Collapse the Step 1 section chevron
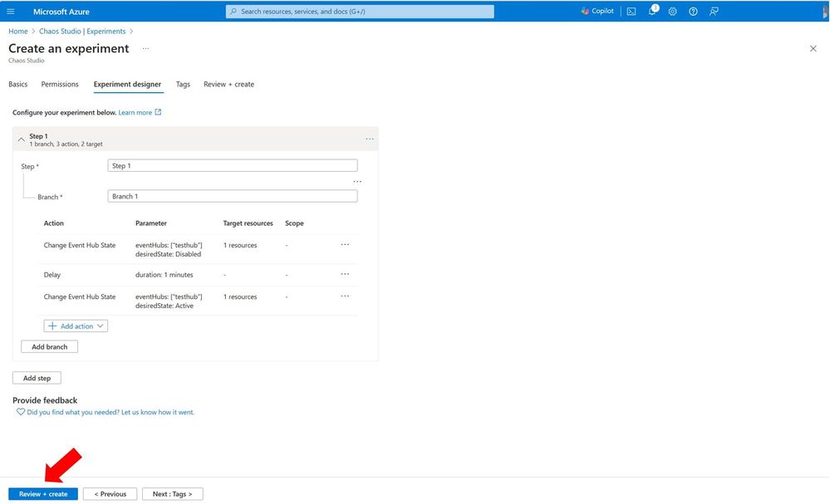 pos(21,139)
